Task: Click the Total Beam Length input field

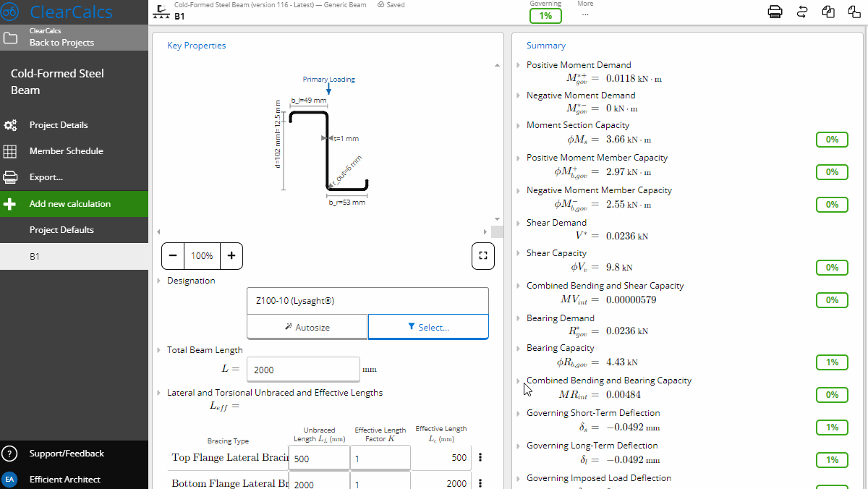Action: point(303,370)
